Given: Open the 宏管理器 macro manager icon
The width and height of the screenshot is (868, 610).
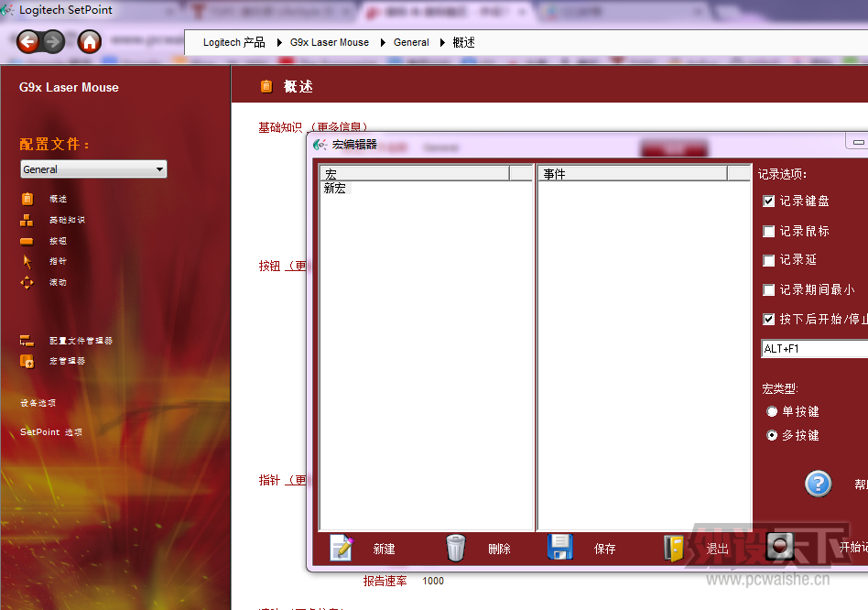Looking at the screenshot, I should [x=27, y=361].
